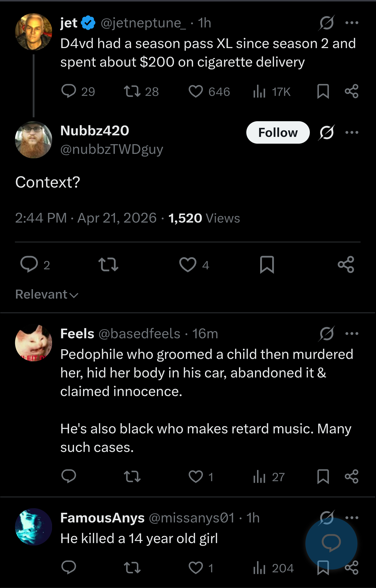Viewport: 376px width, 588px height.
Task: Open the @jetneptune_ profile handle
Action: pos(143,23)
